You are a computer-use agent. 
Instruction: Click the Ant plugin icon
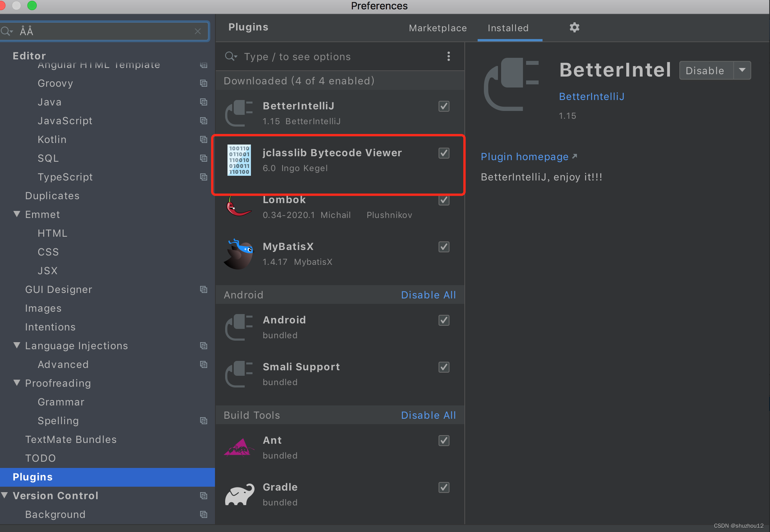point(238,447)
